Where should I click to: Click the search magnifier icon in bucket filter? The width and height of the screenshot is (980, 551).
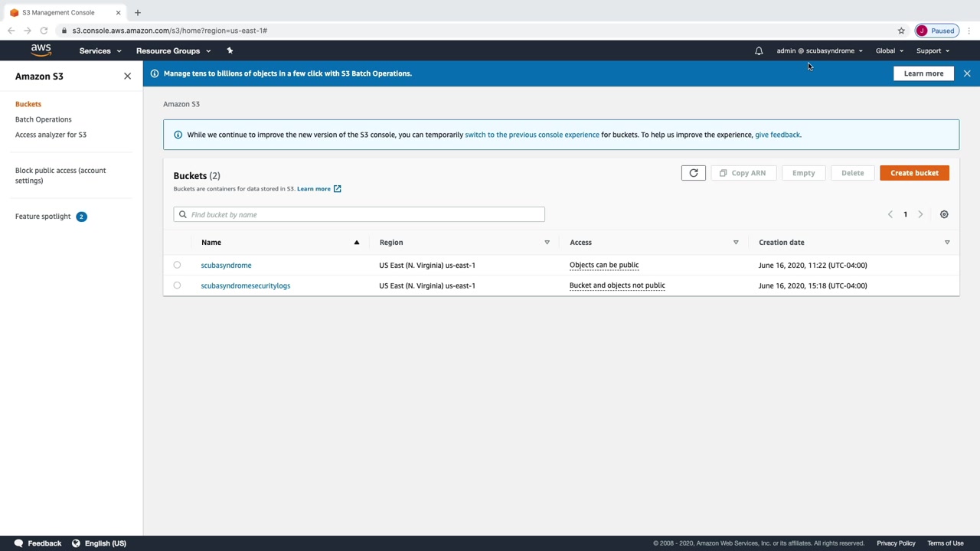click(x=182, y=214)
